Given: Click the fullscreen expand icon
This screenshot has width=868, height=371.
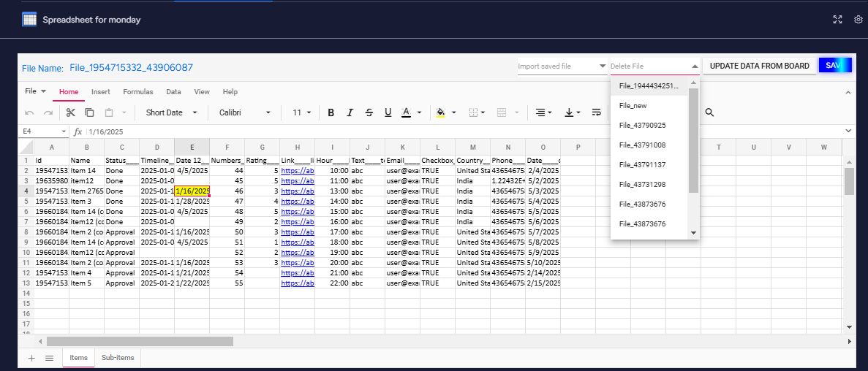Looking at the screenshot, I should tap(837, 19).
